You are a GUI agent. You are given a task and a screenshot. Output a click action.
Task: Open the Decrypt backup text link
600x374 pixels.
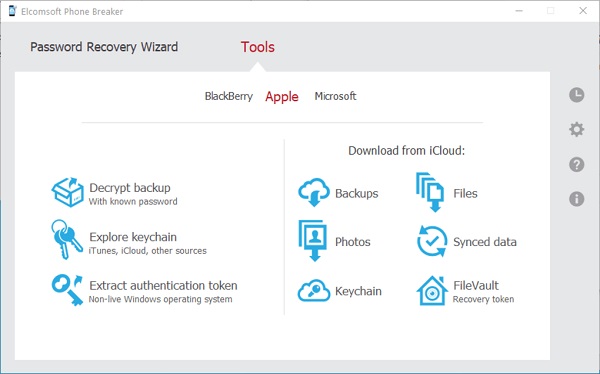pyautogui.click(x=130, y=188)
